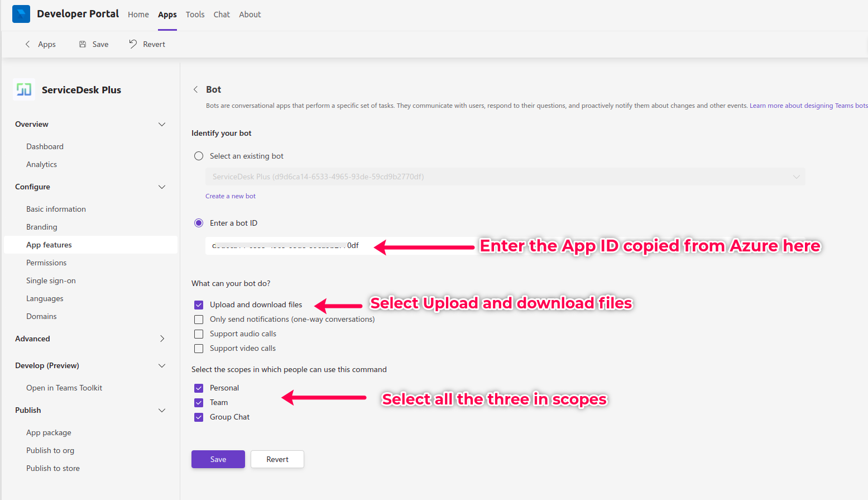The image size is (868, 500).
Task: Uncheck the Group Chat scope checkbox
Action: click(x=199, y=417)
